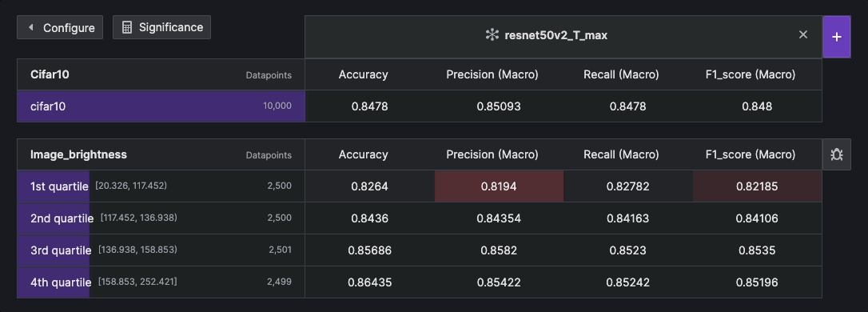Click 3rd quartile accuracy 0.85686
868x312 pixels.
tap(370, 250)
